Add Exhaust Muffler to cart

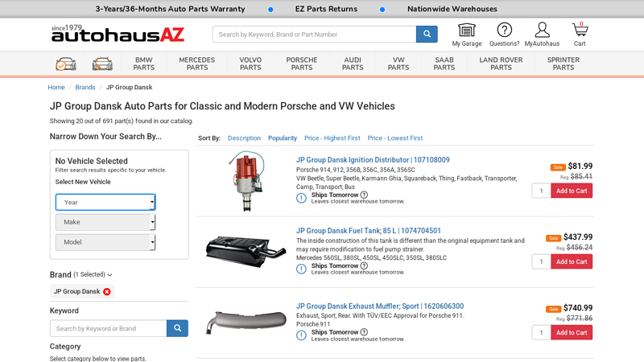tap(572, 332)
